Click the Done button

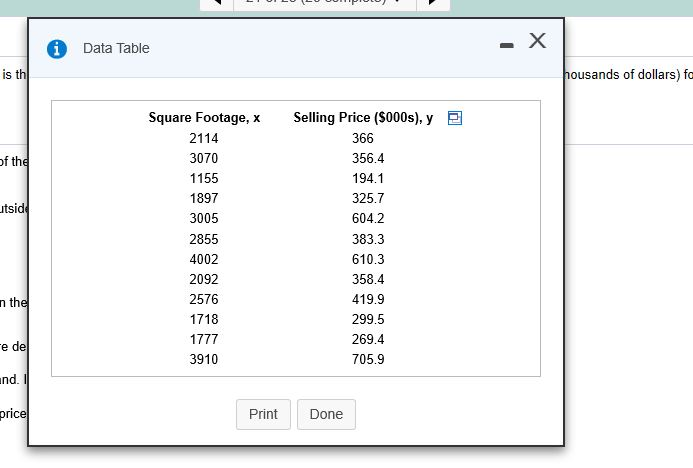point(326,415)
